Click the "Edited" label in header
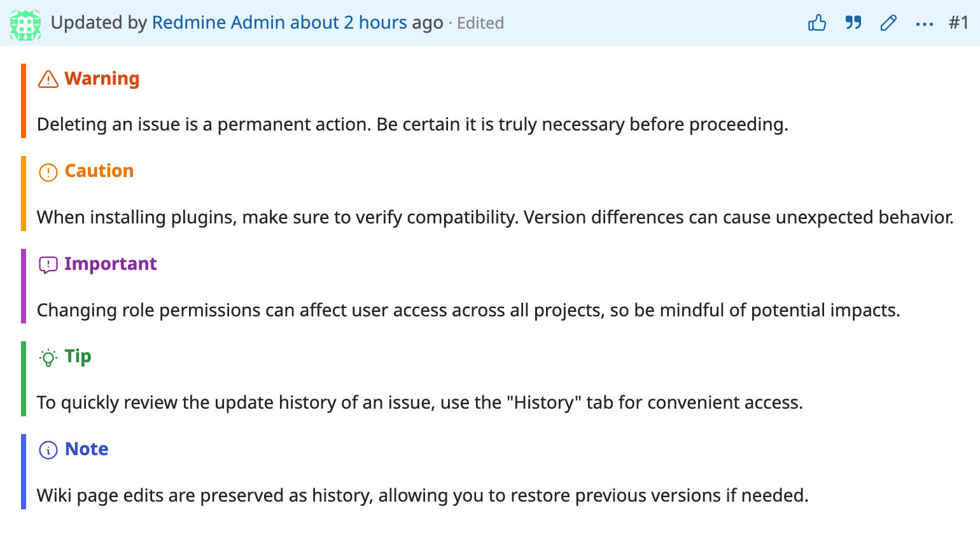This screenshot has width=980, height=536. (480, 24)
